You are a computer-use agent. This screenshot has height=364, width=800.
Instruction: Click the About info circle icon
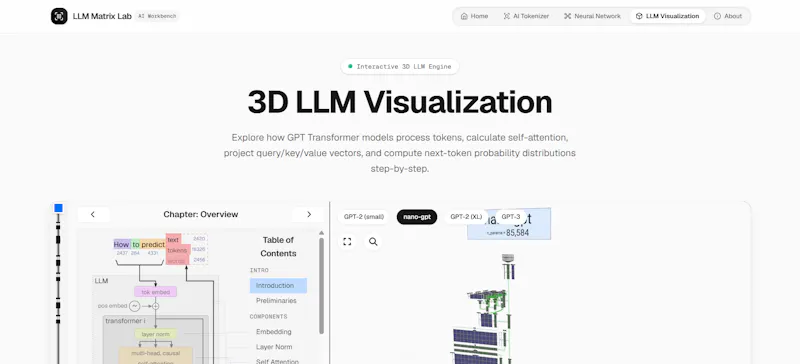(x=717, y=16)
